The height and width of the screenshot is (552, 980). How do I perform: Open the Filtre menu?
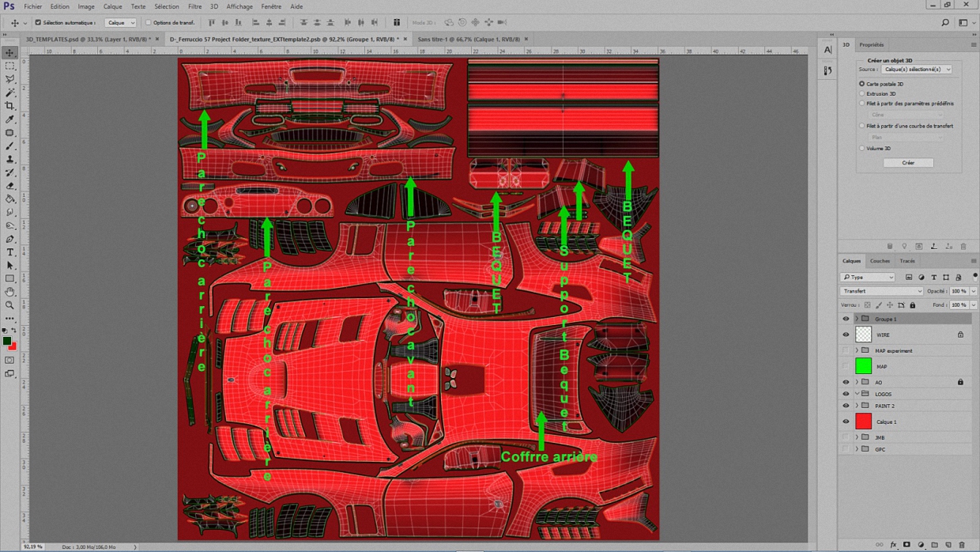(x=194, y=6)
